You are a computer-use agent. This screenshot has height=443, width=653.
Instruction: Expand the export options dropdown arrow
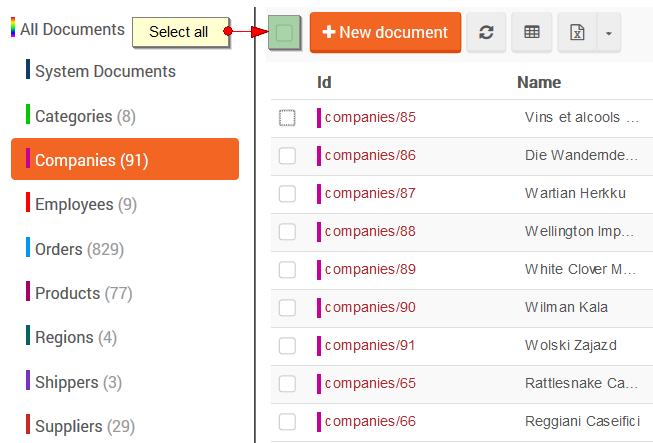(609, 32)
